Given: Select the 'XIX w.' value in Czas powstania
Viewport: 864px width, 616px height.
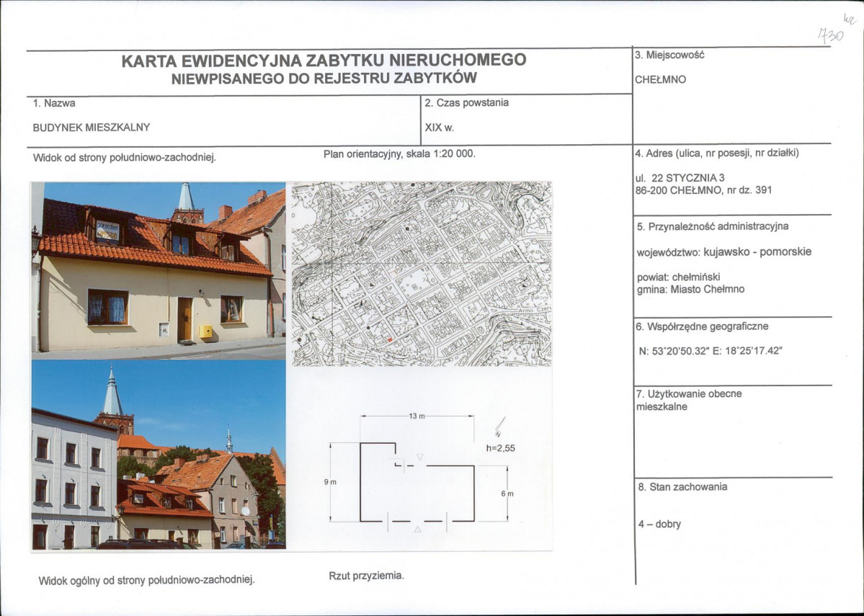Looking at the screenshot, I should (x=437, y=128).
